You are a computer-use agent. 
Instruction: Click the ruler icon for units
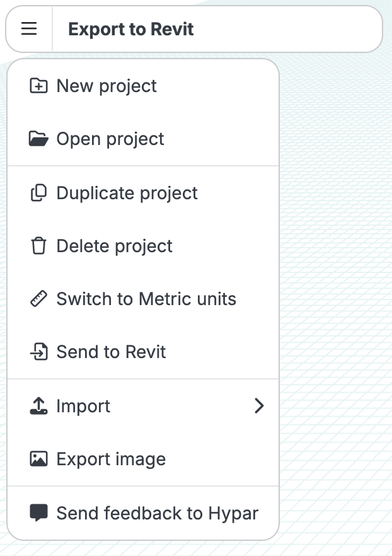38,299
